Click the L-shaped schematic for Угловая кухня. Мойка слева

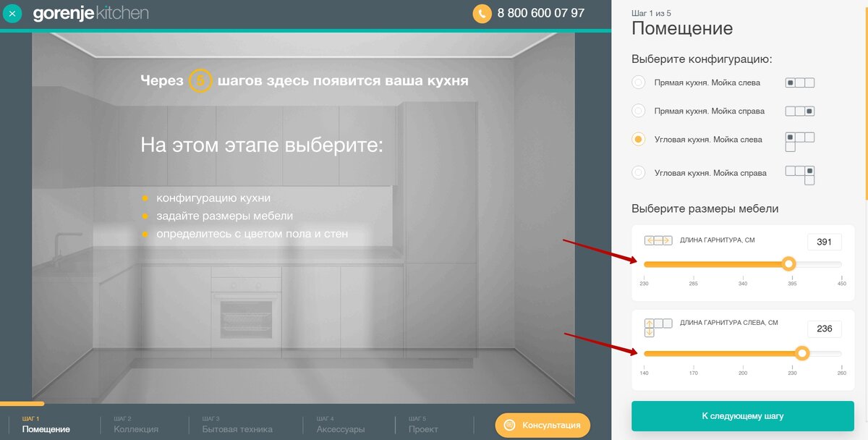click(x=797, y=143)
